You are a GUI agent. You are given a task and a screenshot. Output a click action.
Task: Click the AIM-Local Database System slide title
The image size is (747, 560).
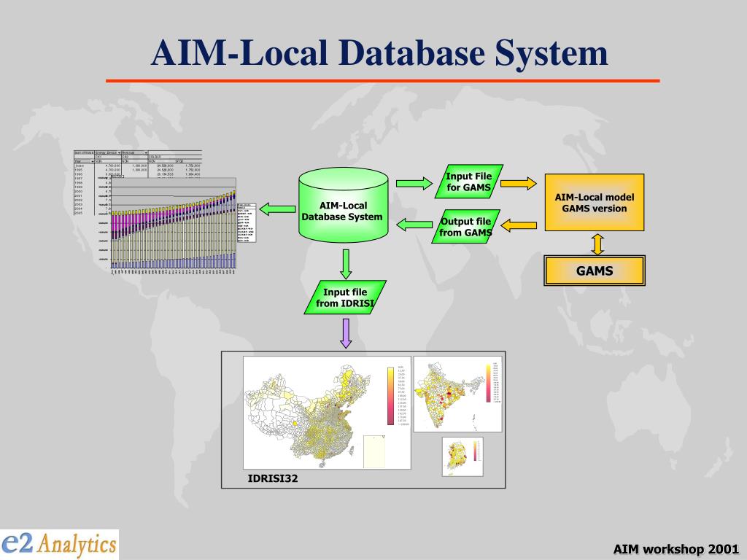(379, 52)
